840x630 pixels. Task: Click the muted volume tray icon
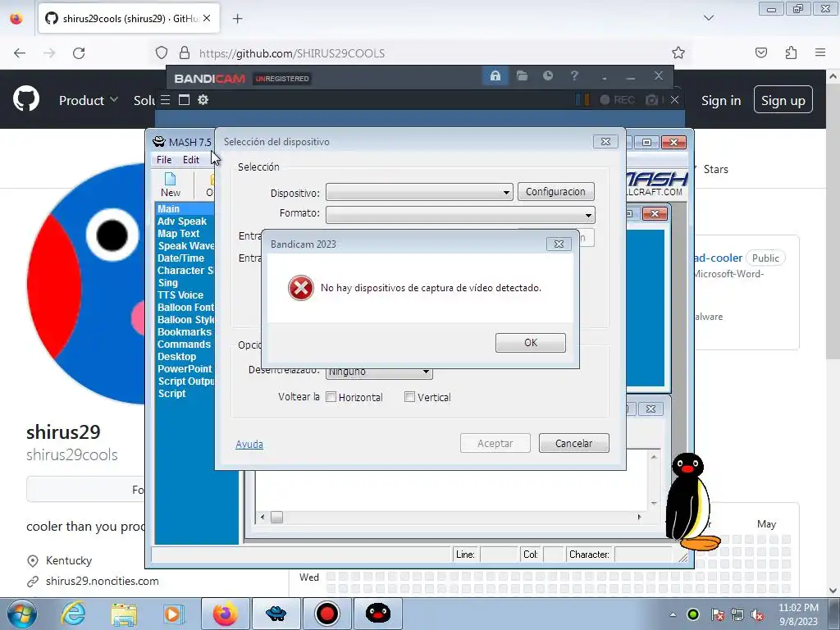757,615
